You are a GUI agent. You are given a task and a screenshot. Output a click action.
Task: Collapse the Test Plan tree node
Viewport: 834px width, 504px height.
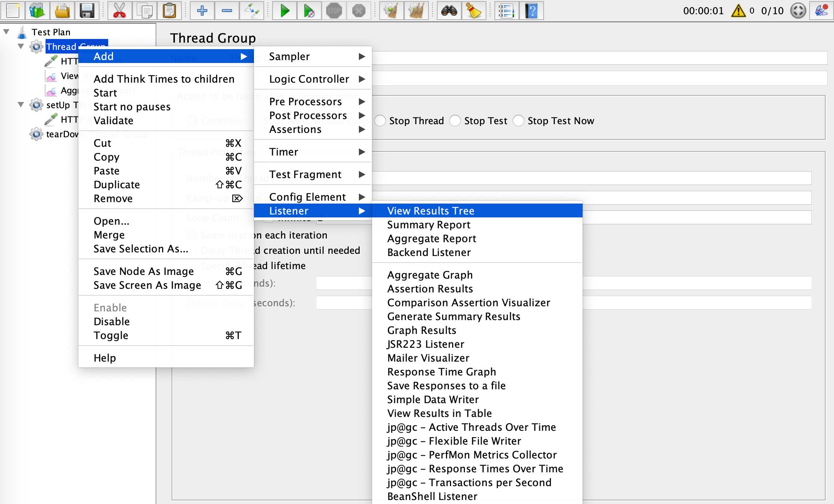(x=6, y=32)
